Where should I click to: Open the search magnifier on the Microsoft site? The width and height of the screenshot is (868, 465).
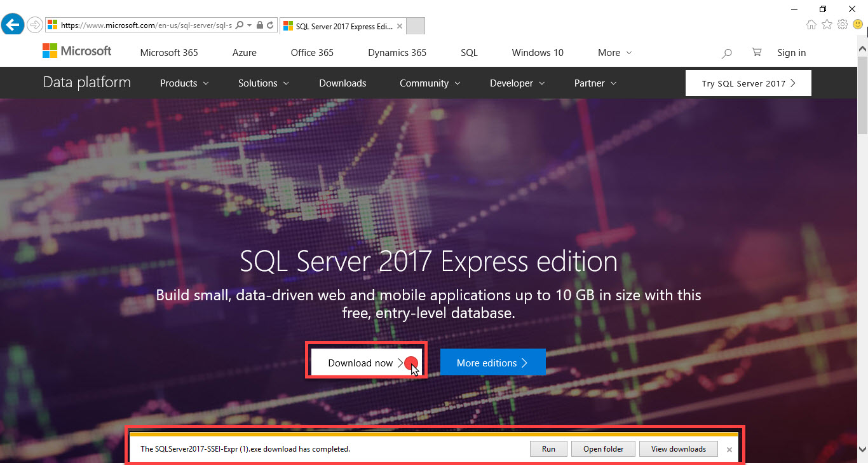(726, 53)
